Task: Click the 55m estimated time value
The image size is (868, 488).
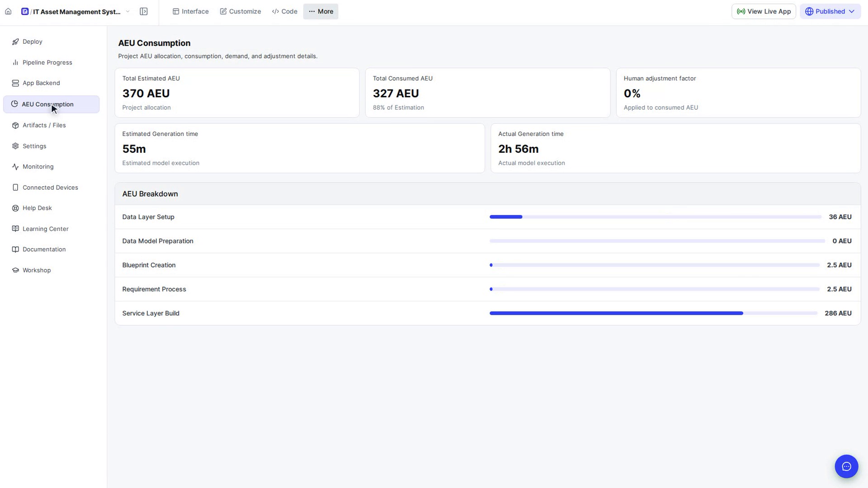Action: coord(134,149)
